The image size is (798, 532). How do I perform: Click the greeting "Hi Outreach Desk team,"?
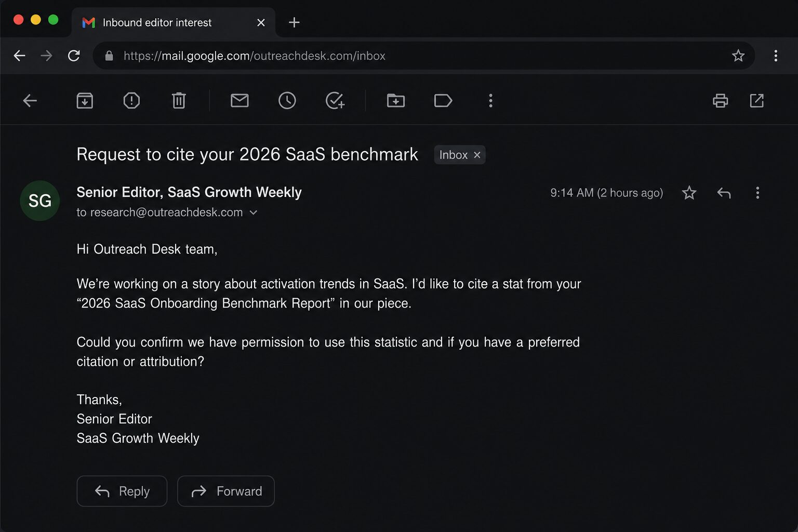click(147, 249)
